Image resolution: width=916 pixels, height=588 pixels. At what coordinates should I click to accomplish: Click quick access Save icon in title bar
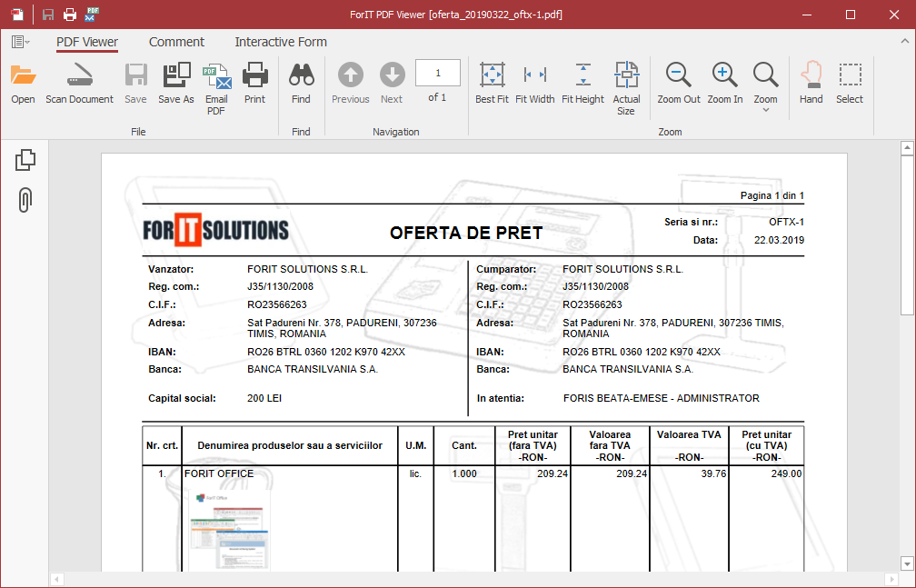point(48,14)
